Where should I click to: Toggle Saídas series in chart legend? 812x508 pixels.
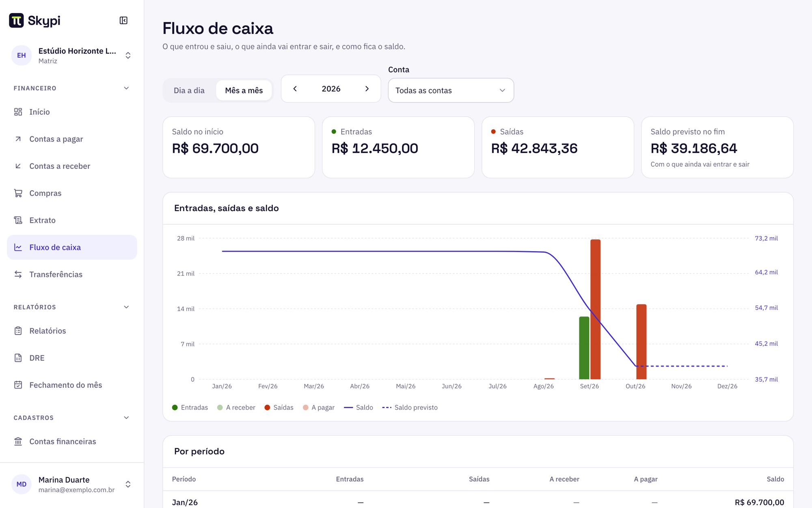pyautogui.click(x=279, y=407)
